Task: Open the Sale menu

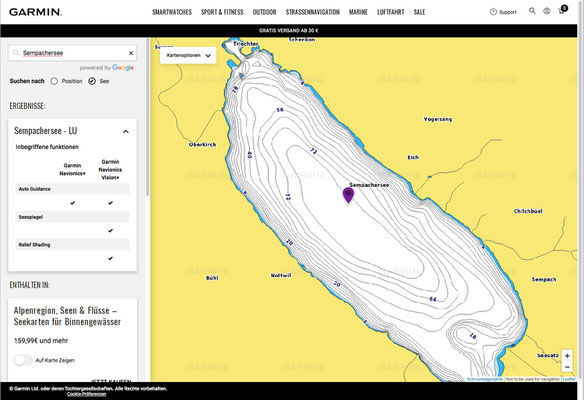Action: tap(419, 12)
